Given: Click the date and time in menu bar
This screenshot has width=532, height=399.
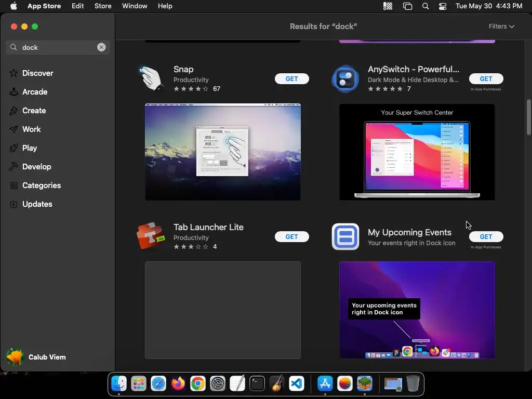Looking at the screenshot, I should pyautogui.click(x=488, y=6).
